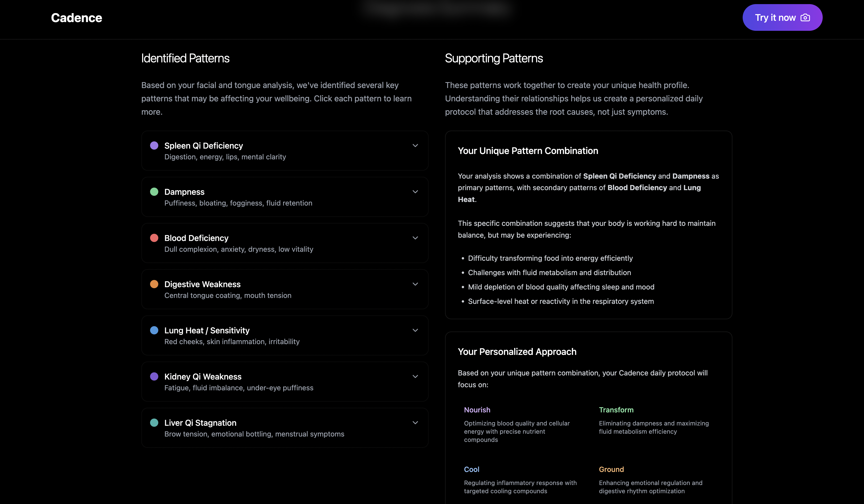Screen dimensions: 864x504
Task: Click the orange dot beside Digestive Weakness
Action: (154, 284)
